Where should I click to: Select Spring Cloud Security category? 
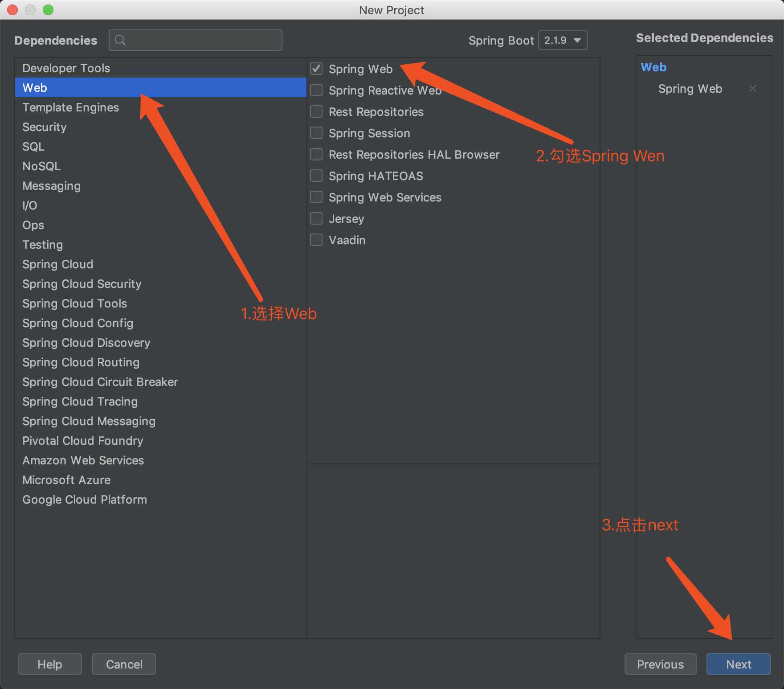[160, 283]
